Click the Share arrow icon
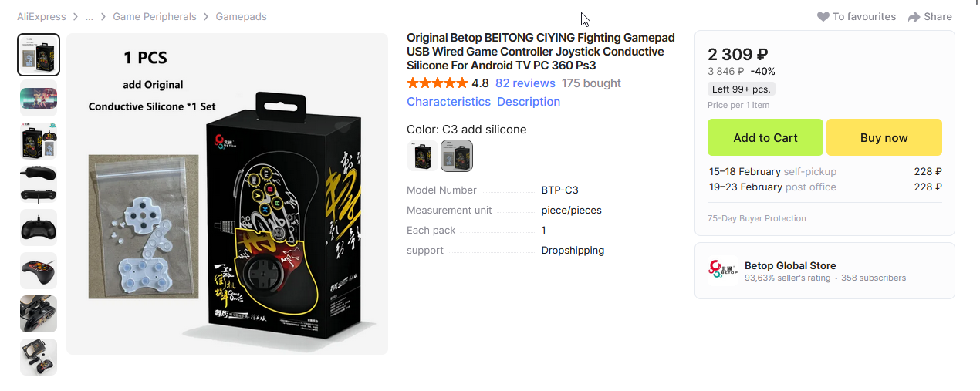Image resolution: width=980 pixels, height=391 pixels. pos(914,17)
